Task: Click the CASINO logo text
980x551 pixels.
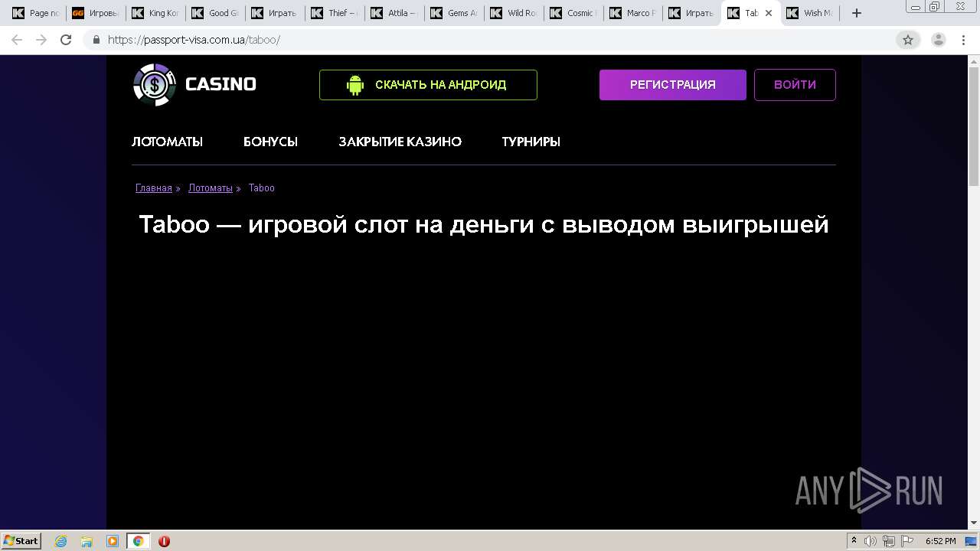Action: 220,84
